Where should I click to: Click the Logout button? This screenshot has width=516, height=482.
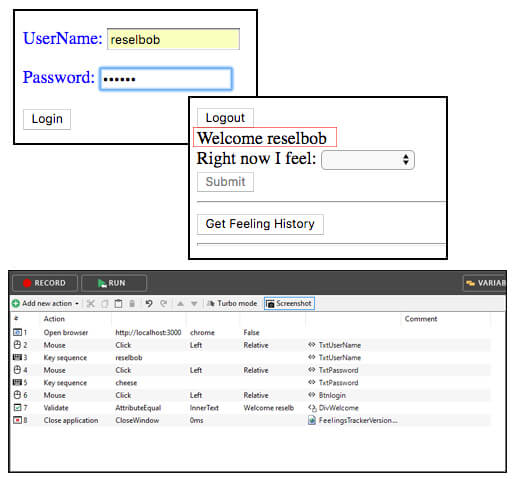[x=225, y=117]
